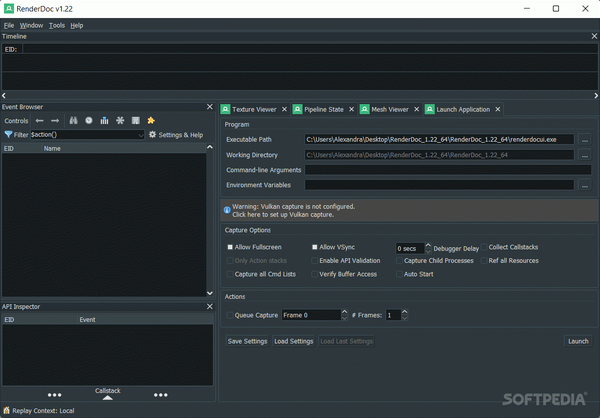Screen dimensions: 600x418
Task: Click warning to set up Vulkan capture
Action: [x=409, y=210]
